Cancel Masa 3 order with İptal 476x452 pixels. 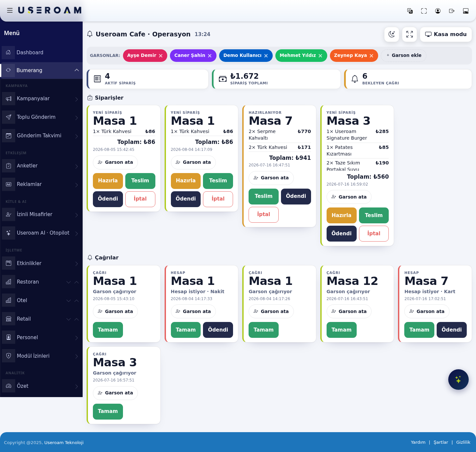click(x=374, y=234)
